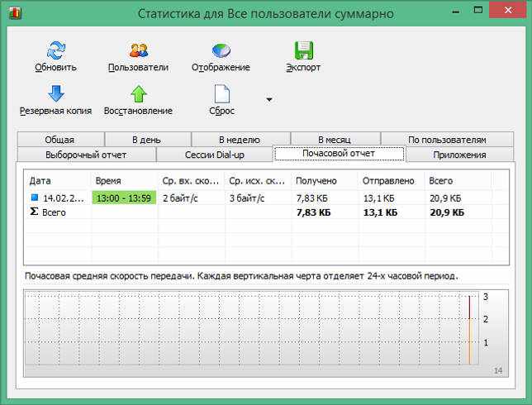Sort by the Всего column header
The height and width of the screenshot is (405, 532).
tap(458, 181)
